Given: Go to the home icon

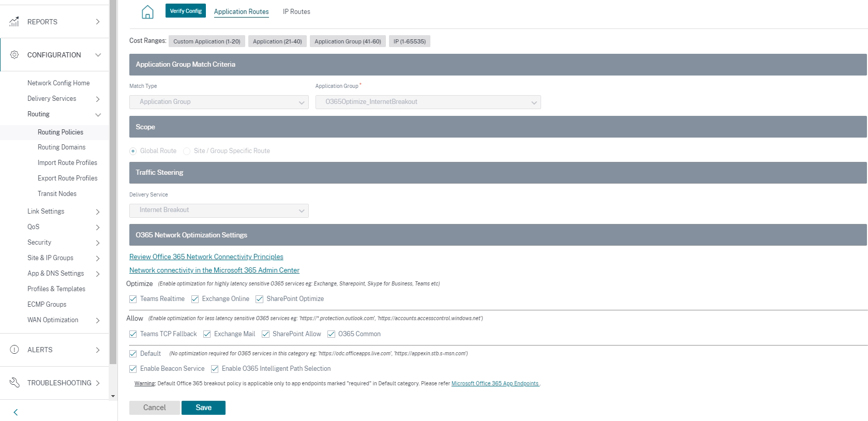Looking at the screenshot, I should 147,11.
